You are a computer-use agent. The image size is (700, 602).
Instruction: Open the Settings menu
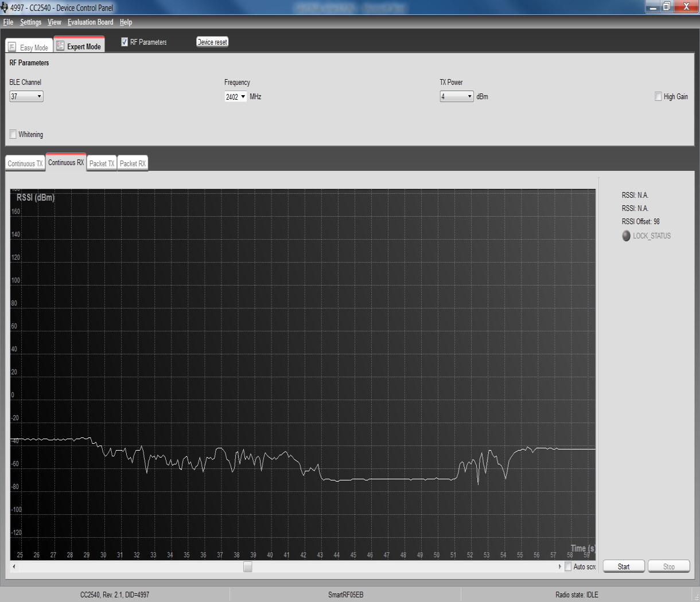30,22
